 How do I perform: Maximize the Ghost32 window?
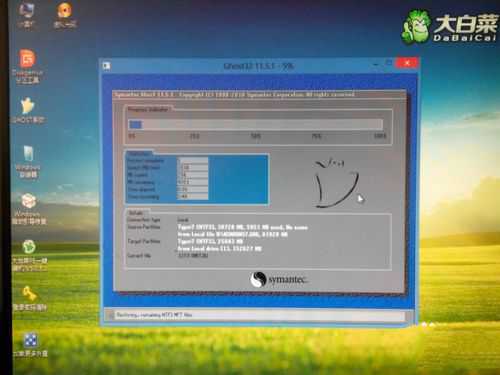click(389, 63)
